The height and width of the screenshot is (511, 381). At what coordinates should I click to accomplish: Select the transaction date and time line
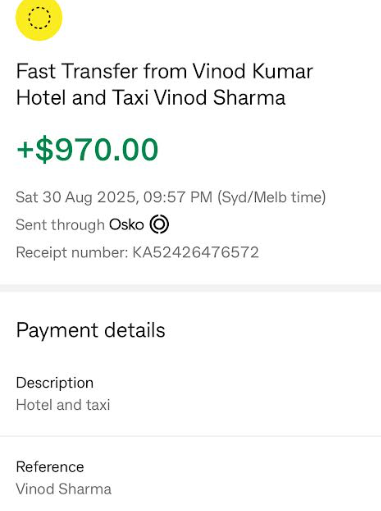(171, 197)
